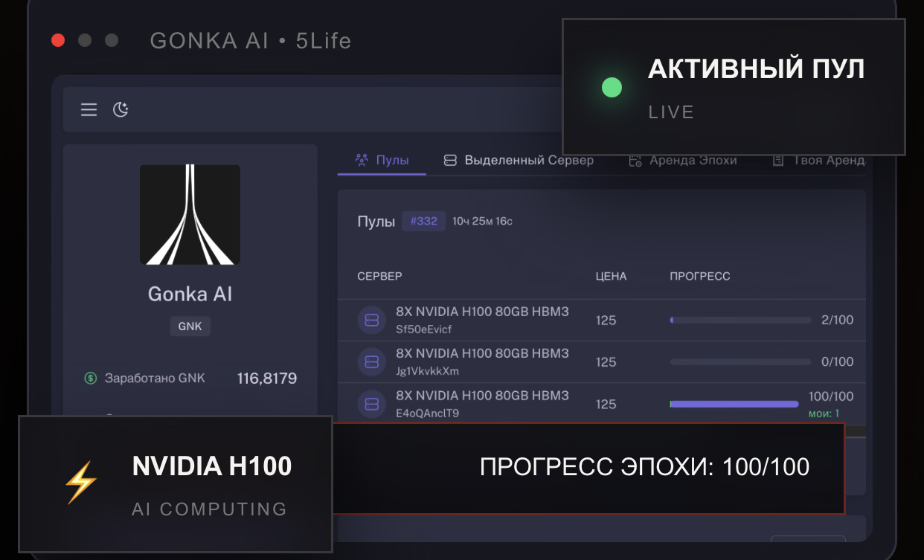Click the мои: 1 label
924x560 pixels.
824,413
